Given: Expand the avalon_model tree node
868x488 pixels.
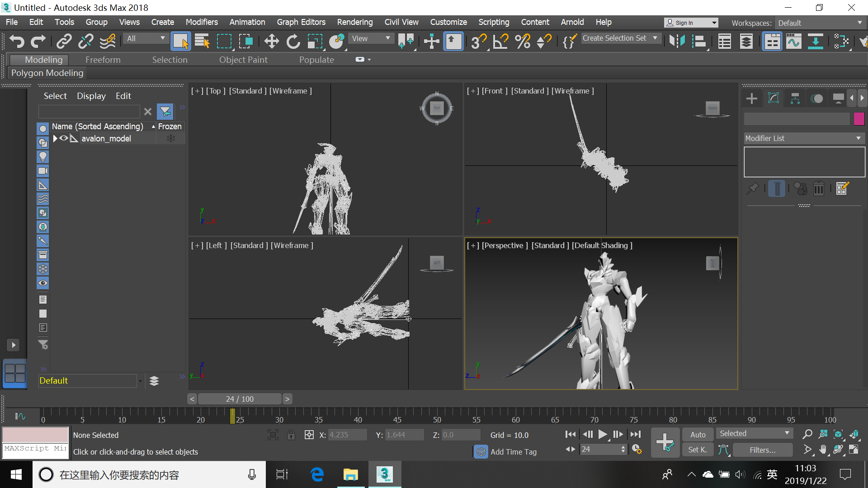Looking at the screenshot, I should tap(55, 139).
